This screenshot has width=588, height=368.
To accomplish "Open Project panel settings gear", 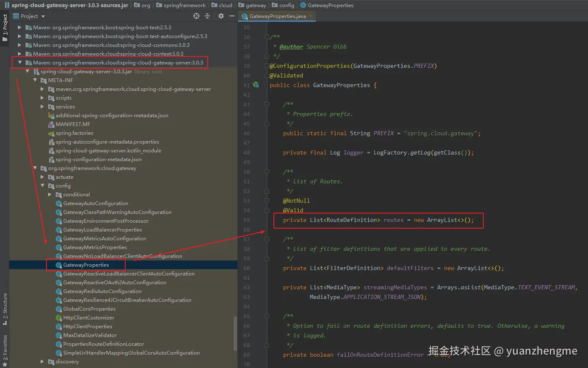I will (221, 16).
